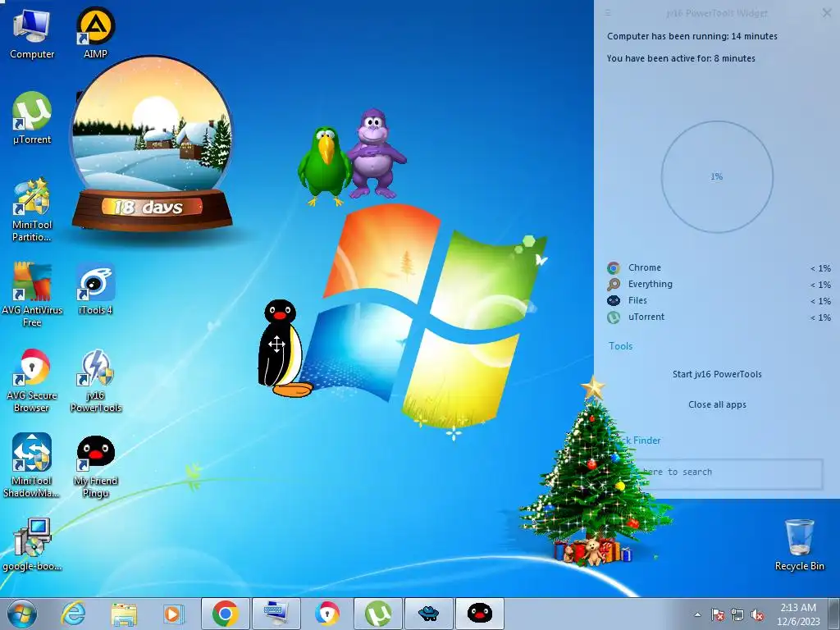Open the Computer desktop icon
Screen dimensions: 840x630
(32, 34)
